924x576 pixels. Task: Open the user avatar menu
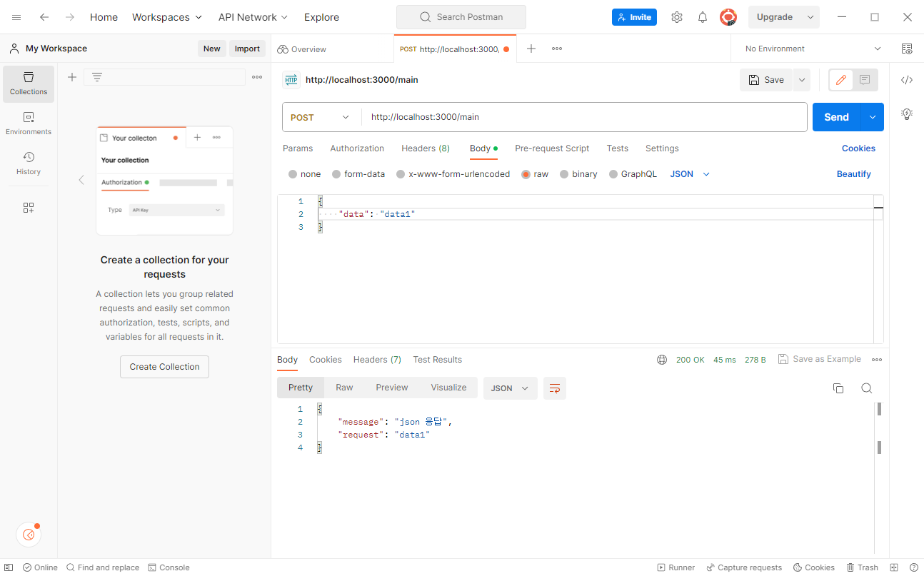click(x=728, y=17)
